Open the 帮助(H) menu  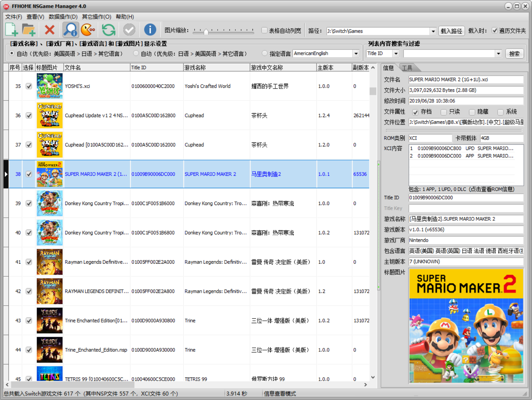pos(125,17)
